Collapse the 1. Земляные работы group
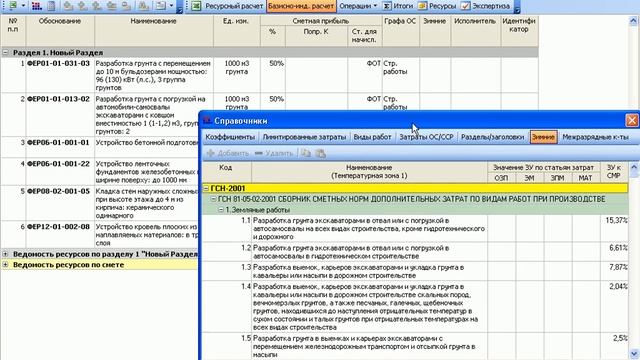 (x=221, y=210)
